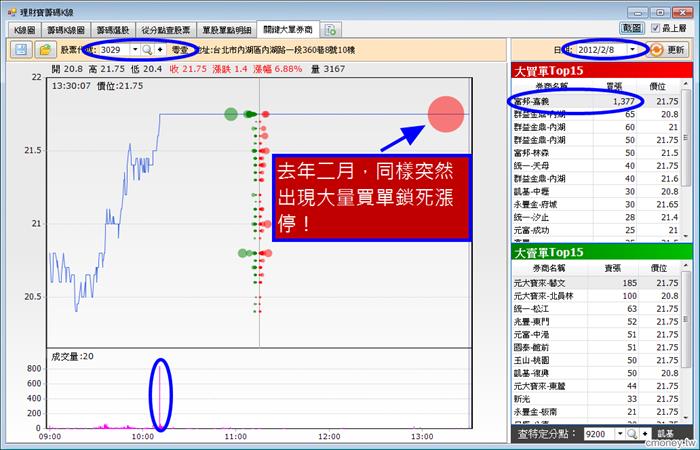Click the date field showing 2012/2/8
The image size is (700, 450).
coord(601,50)
